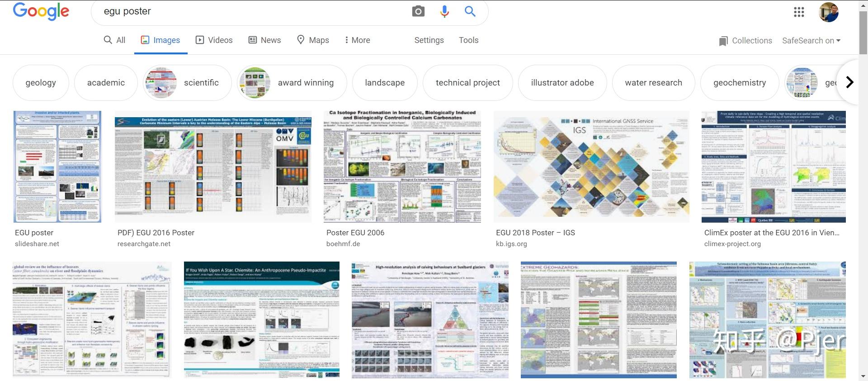The height and width of the screenshot is (381, 868).
Task: Click the 'Poster EGU 2006' title
Action: coord(355,233)
